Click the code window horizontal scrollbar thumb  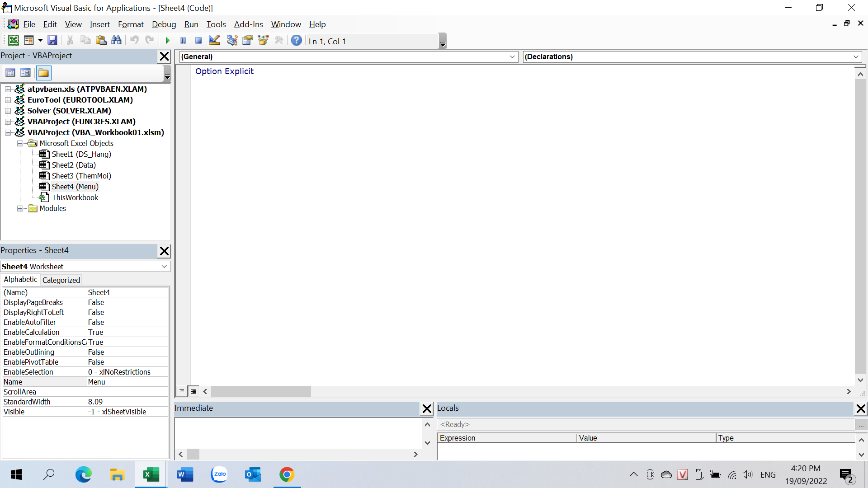(x=261, y=391)
